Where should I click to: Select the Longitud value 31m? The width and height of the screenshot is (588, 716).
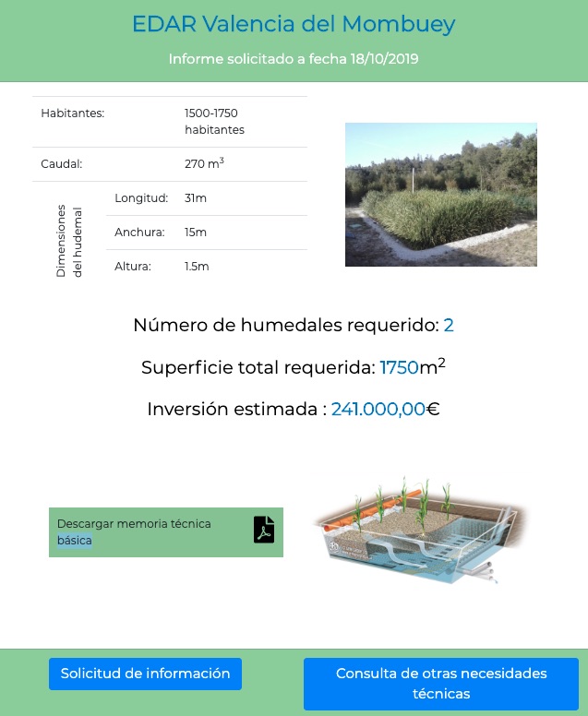(196, 197)
